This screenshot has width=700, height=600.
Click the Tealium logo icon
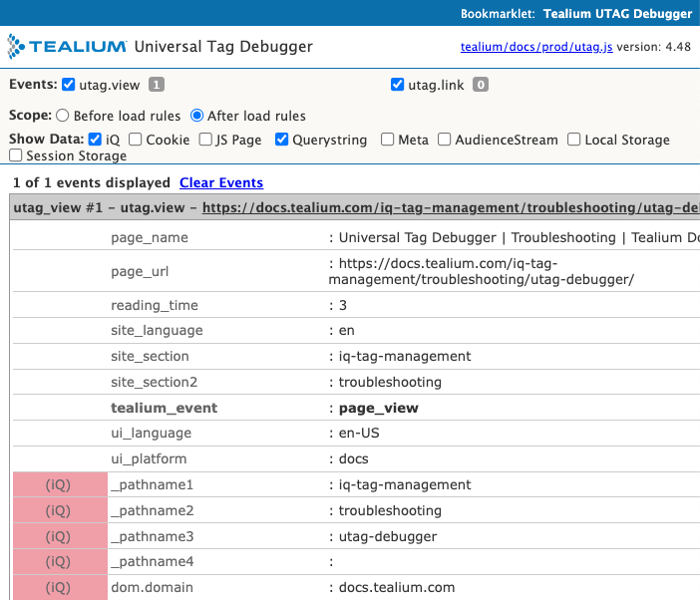16,47
